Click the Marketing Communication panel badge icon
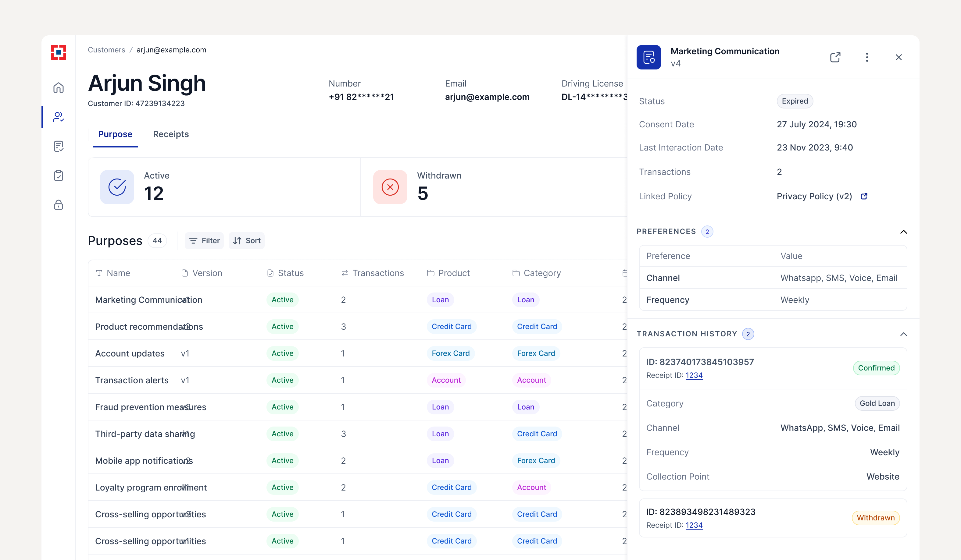 tap(649, 57)
